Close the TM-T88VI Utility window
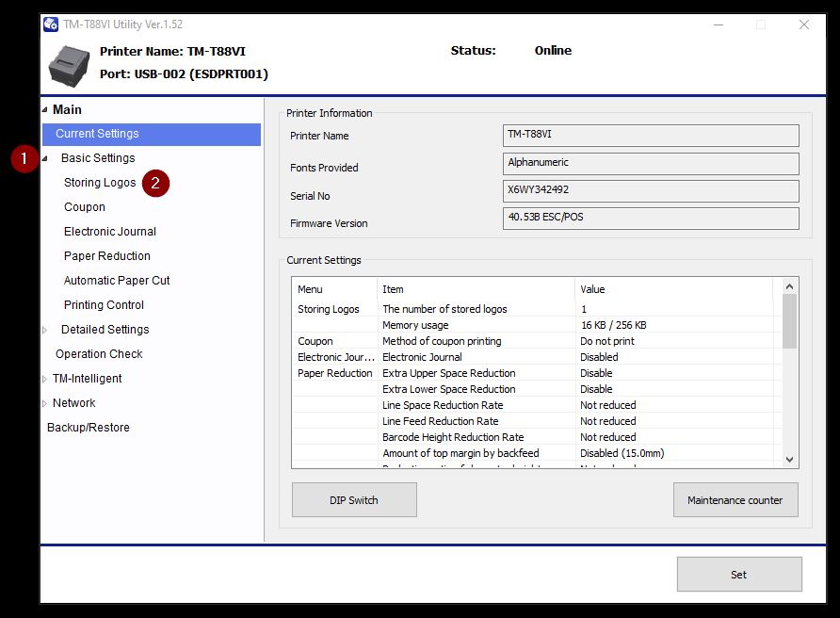Image resolution: width=840 pixels, height=618 pixels. pyautogui.click(x=803, y=24)
